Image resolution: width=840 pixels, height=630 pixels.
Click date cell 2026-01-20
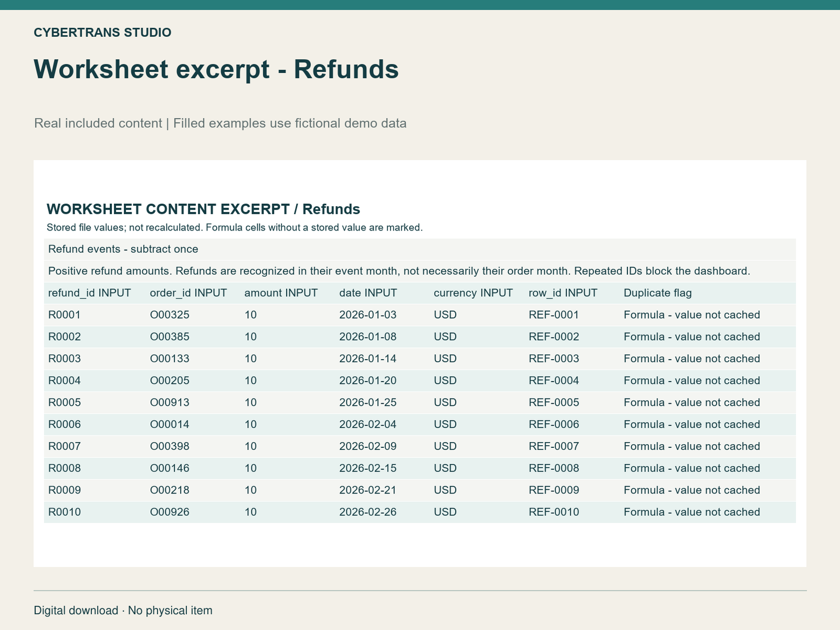(x=368, y=381)
